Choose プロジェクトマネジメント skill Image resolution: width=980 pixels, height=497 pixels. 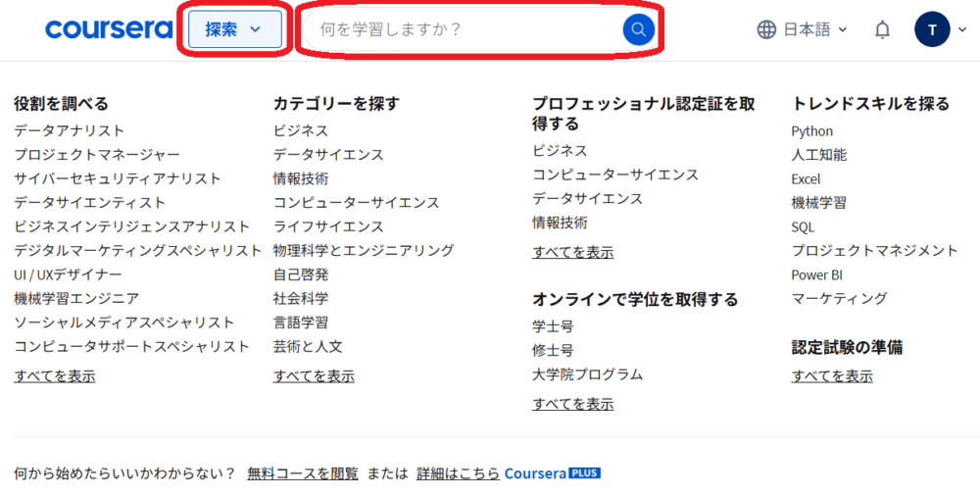[x=874, y=251]
